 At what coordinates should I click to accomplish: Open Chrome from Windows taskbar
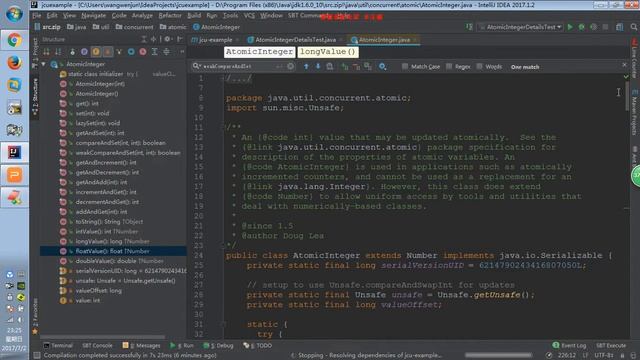point(14,40)
